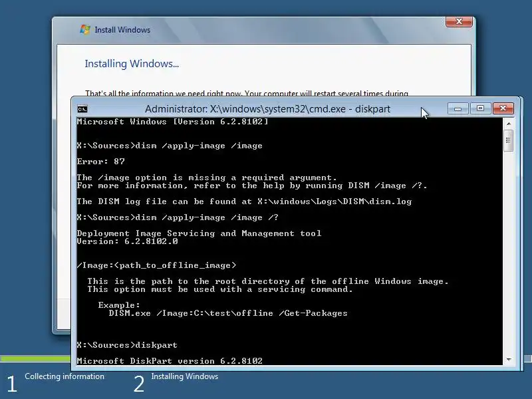Screen dimensions: 532x399
Task: Click the 'Installing Windows...' heading
Action: click(132, 64)
